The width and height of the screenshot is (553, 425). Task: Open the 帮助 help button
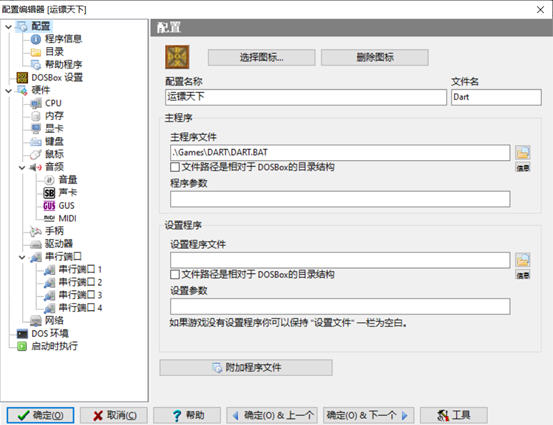tap(187, 415)
